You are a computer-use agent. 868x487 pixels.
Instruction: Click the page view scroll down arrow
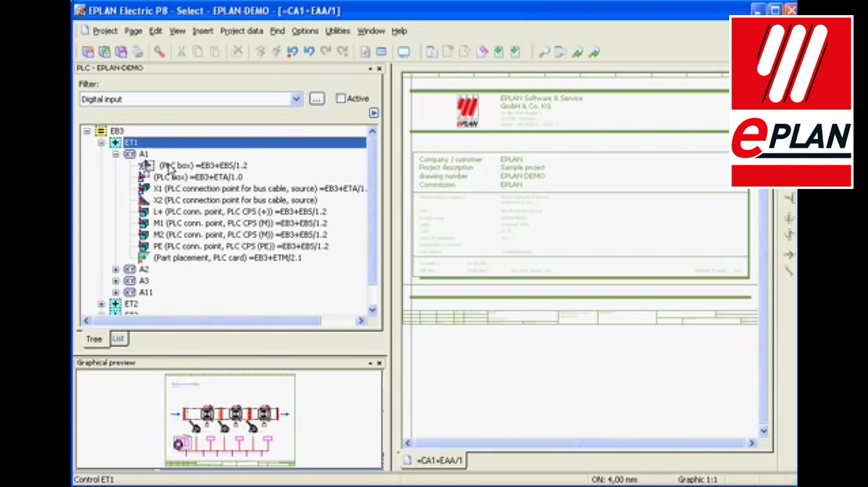(764, 431)
